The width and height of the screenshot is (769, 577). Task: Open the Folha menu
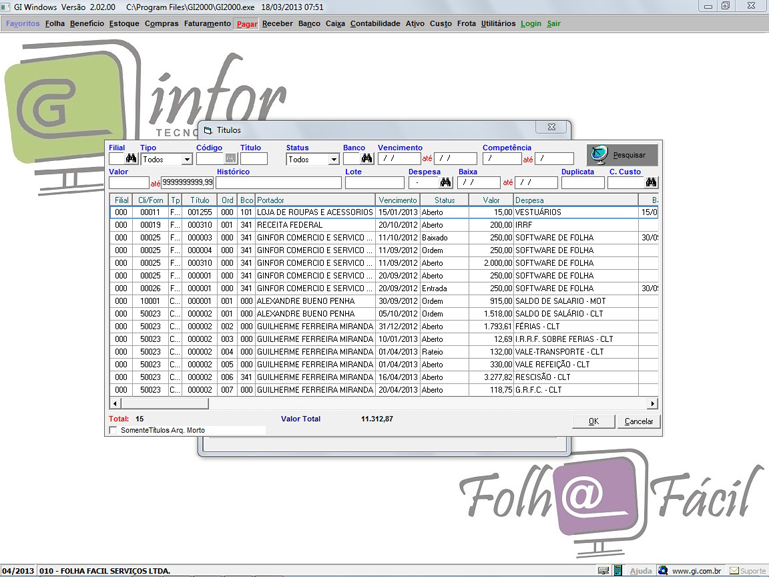pos(55,24)
